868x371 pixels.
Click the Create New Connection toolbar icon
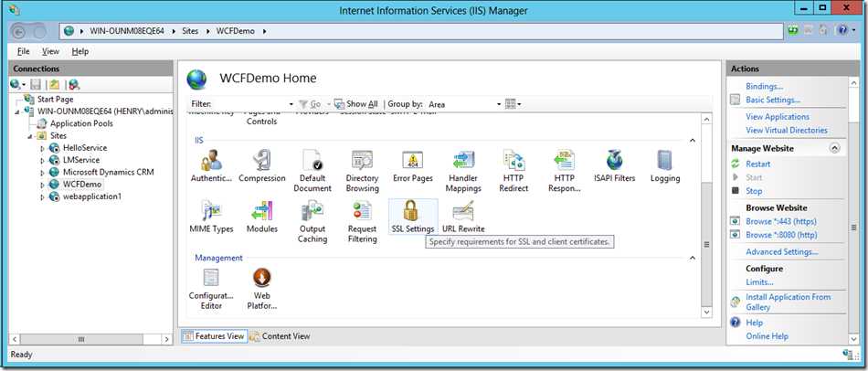[x=17, y=84]
